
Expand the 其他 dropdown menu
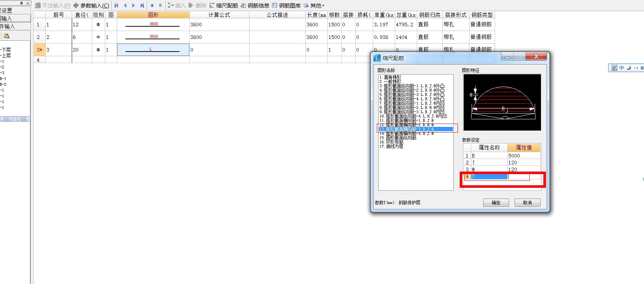[314, 5]
